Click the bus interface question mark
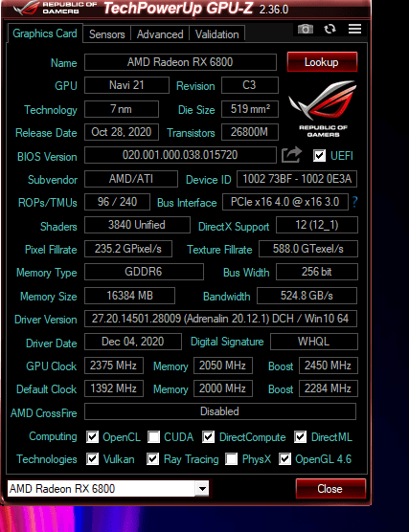 click(x=354, y=202)
